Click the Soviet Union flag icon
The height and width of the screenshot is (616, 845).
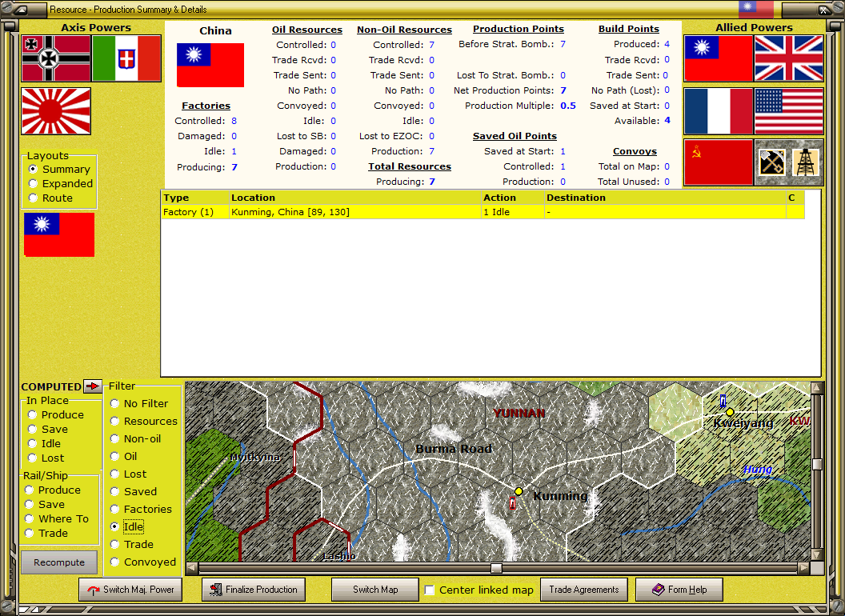click(x=718, y=162)
